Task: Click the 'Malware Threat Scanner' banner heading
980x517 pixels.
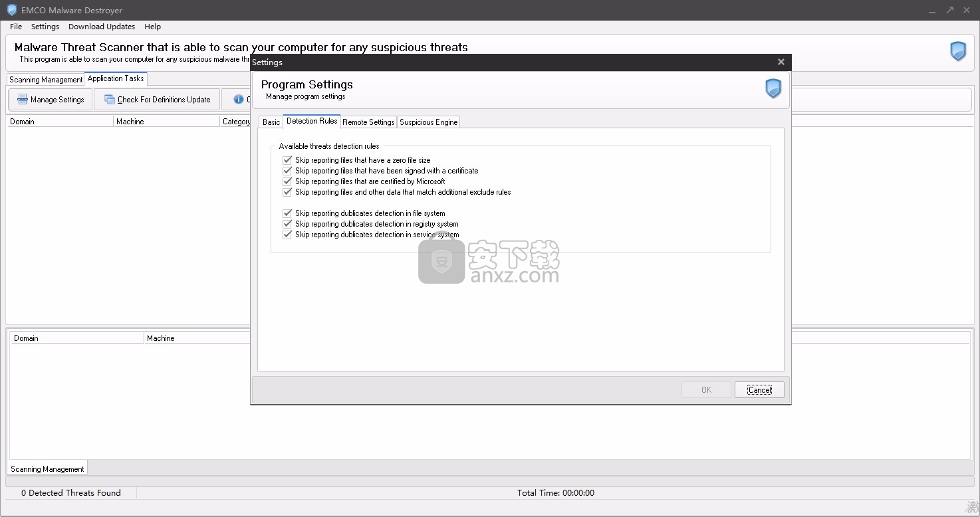Action: [241, 47]
